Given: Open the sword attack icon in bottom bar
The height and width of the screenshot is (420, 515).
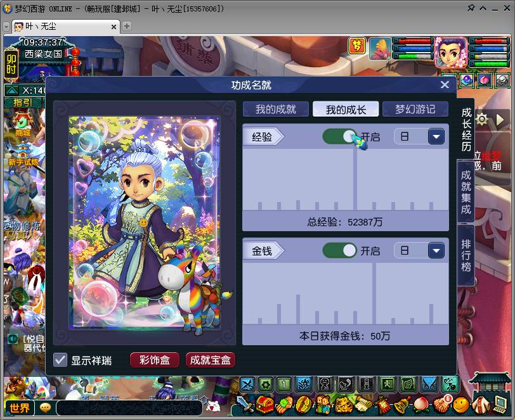Looking at the screenshot, I should coord(245,405).
